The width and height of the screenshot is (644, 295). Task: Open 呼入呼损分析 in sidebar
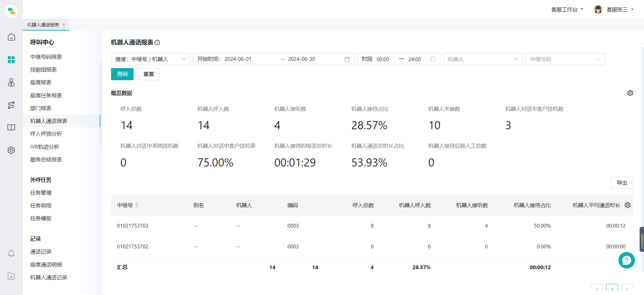[46, 134]
